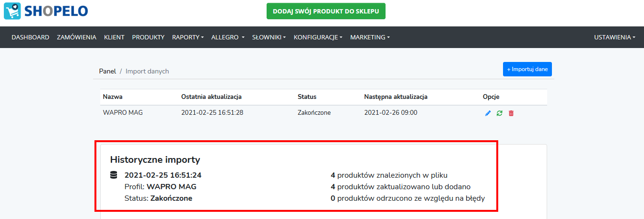Click DODAJ SWÓJ PRODUKT DO SKLEPU button
The width and height of the screenshot is (644, 219).
coord(326,11)
